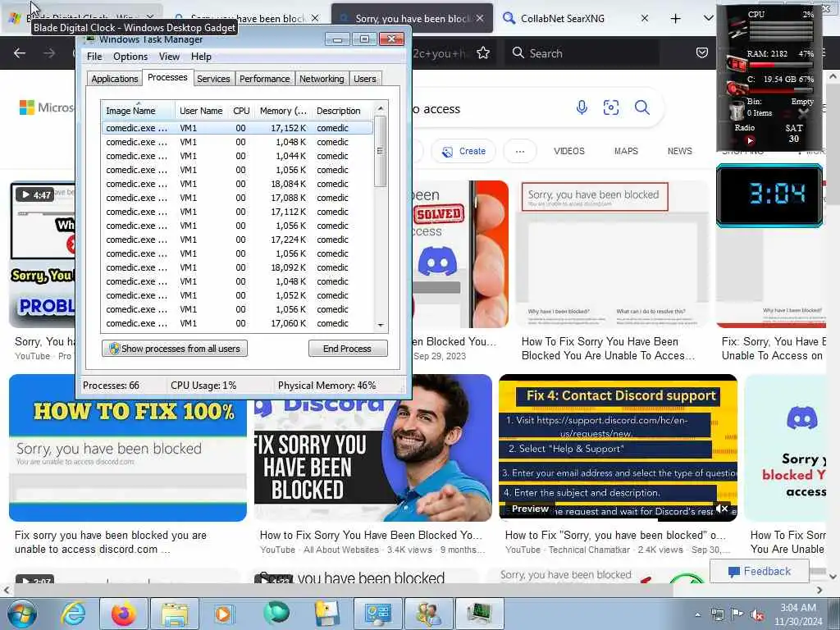Bookmark this page with the star icon
This screenshot has height=630, width=840.
click(483, 52)
